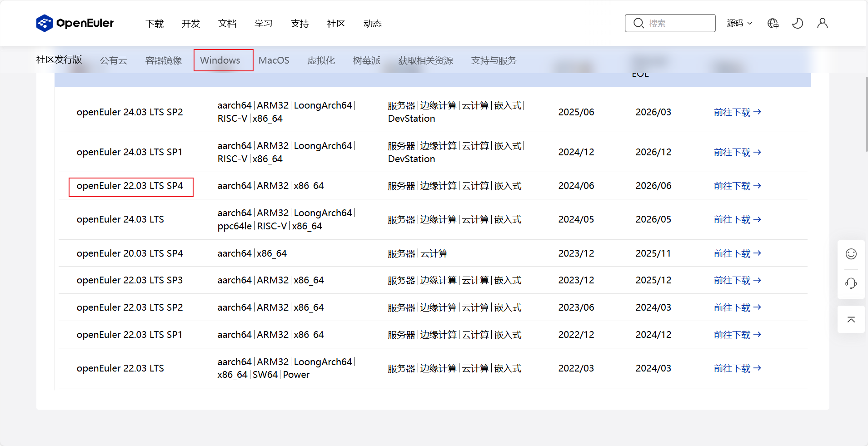The image size is (868, 446).
Task: Click the 2025/11 EOL date cell
Action: pyautogui.click(x=653, y=253)
